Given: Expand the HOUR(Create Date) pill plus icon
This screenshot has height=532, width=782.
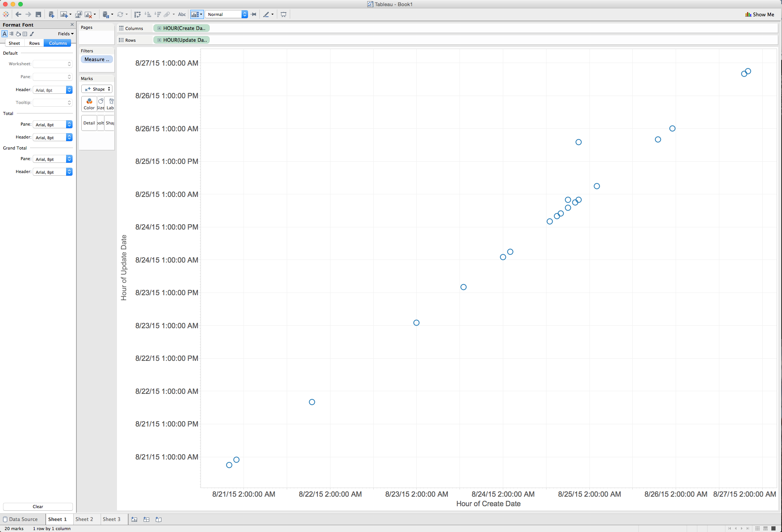Looking at the screenshot, I should click(159, 28).
